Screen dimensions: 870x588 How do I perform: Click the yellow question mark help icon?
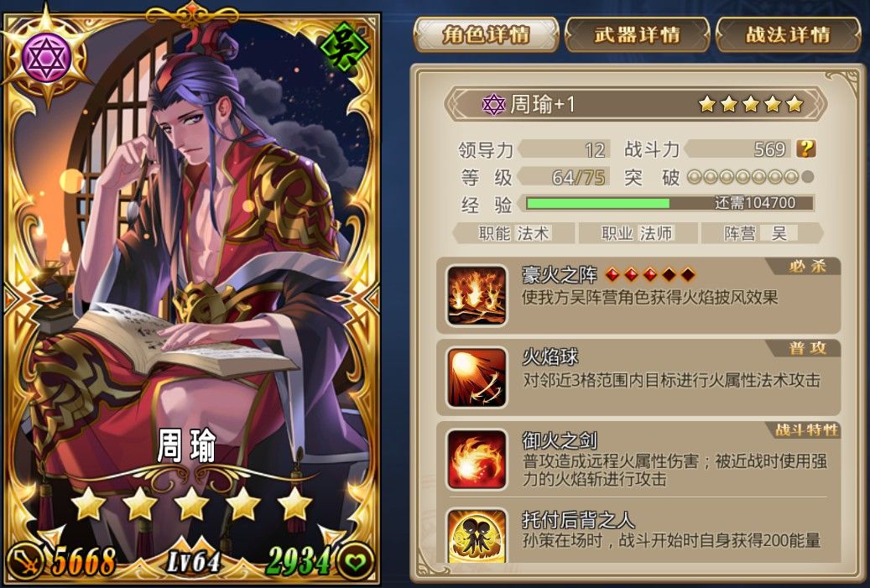(x=806, y=148)
